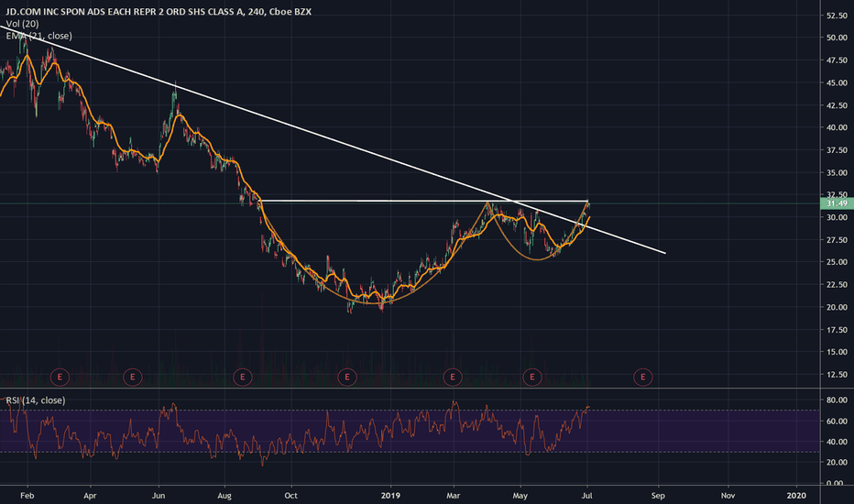
Task: Select the RSI (14, close) indicator label
Action: click(36, 400)
